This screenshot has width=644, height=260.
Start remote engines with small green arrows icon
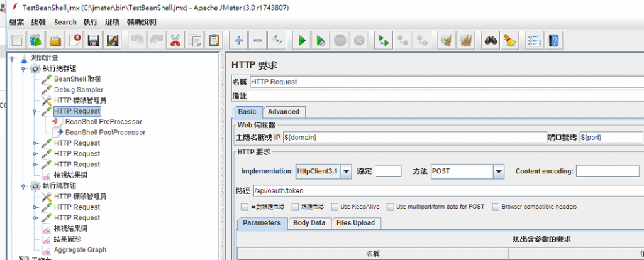point(384,40)
